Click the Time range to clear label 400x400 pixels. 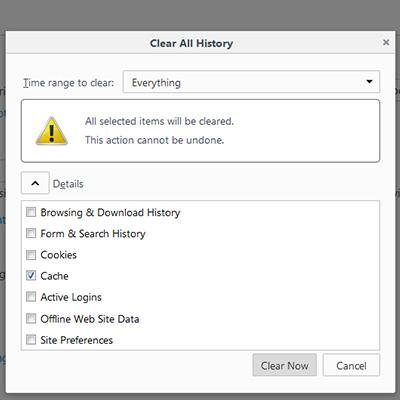68,83
